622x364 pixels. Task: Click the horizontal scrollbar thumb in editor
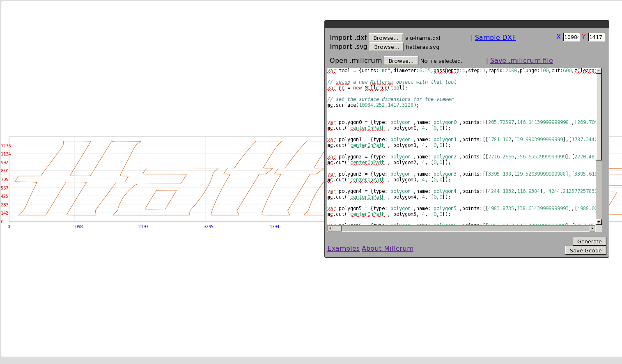coord(337,229)
